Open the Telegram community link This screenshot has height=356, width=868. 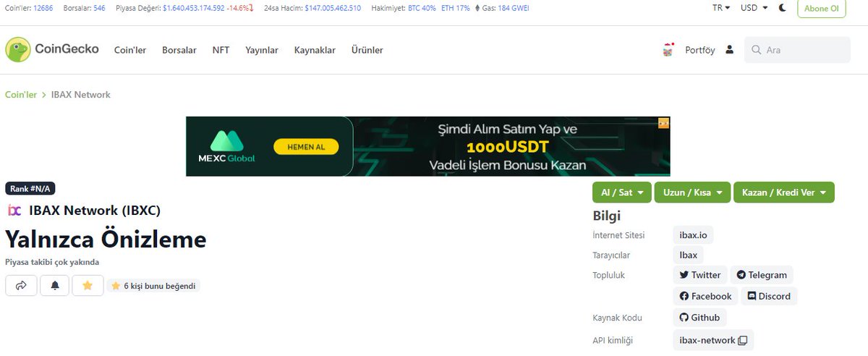point(762,275)
